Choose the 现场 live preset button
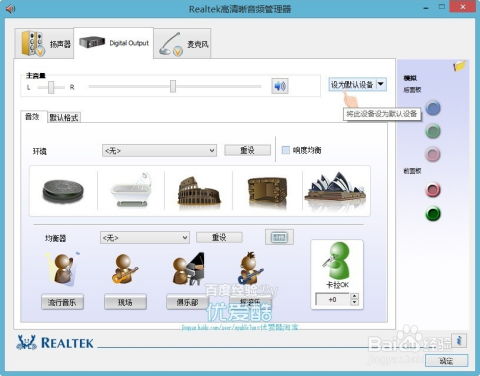Viewport: 480px width, 376px height. 125,302
